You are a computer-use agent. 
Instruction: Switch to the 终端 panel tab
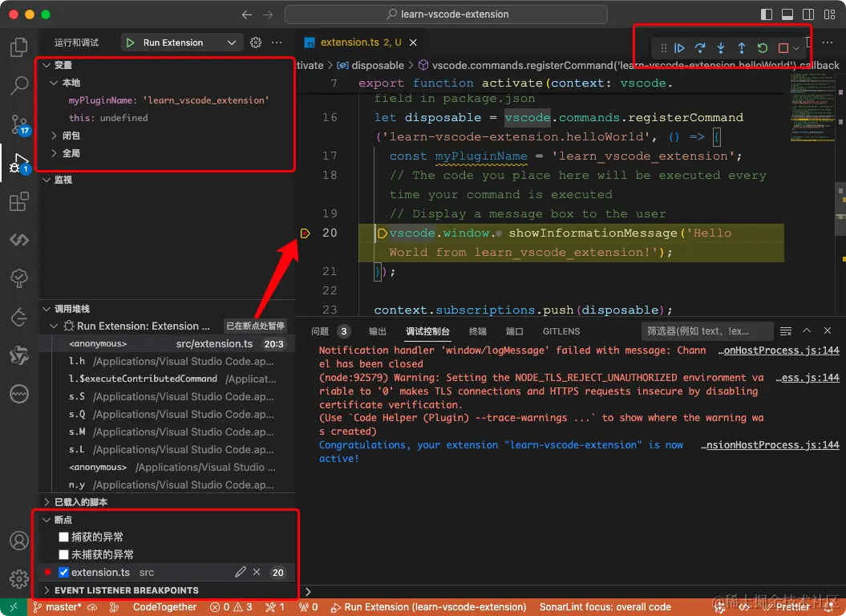point(478,331)
